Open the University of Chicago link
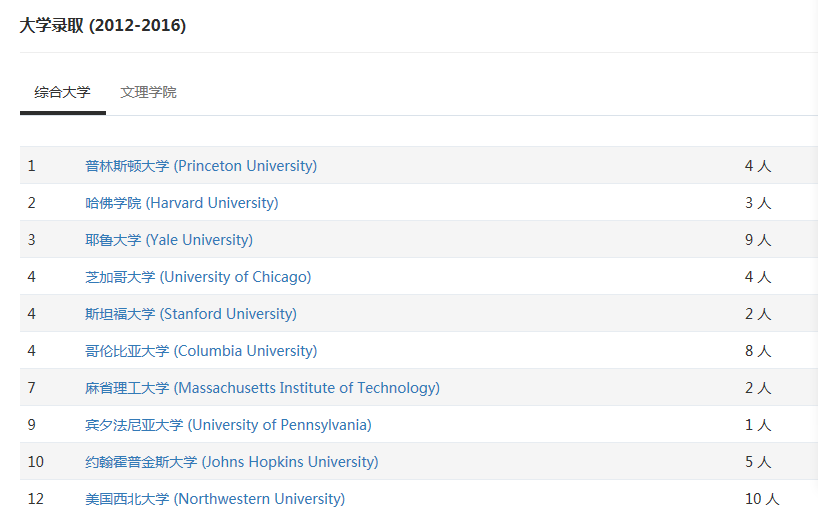The width and height of the screenshot is (818, 519). click(x=198, y=277)
